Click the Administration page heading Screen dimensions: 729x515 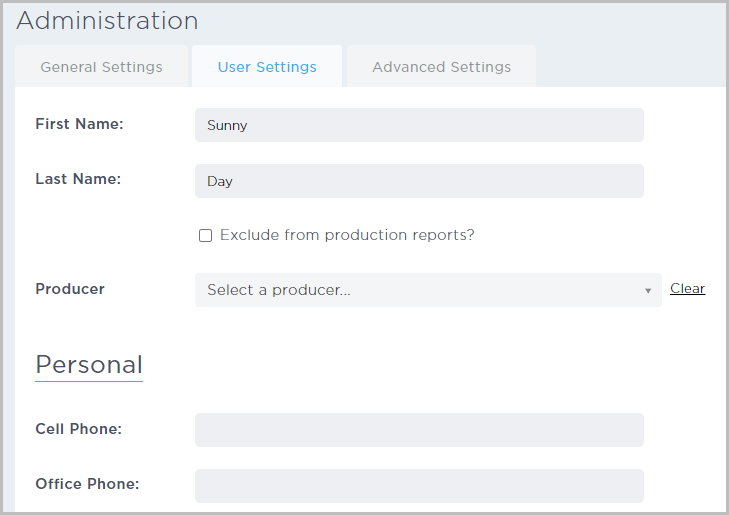coord(107,21)
